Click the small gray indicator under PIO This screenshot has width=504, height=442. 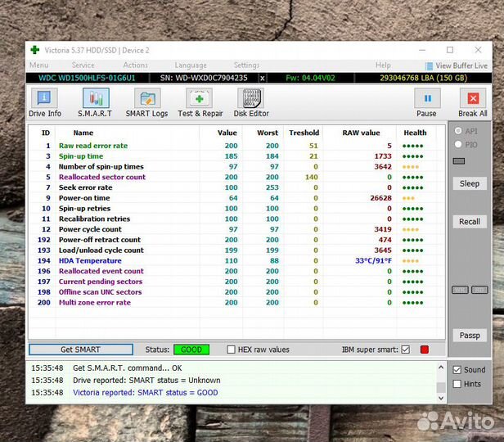[x=459, y=161]
